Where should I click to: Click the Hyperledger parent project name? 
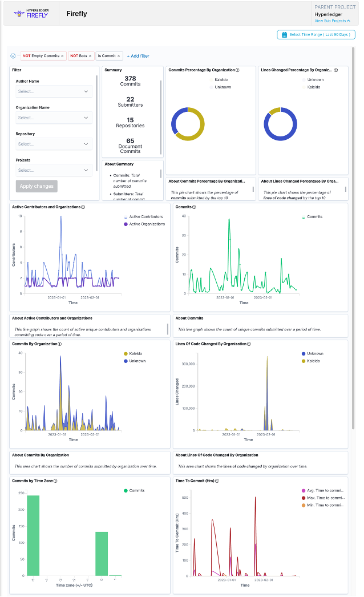[x=328, y=14]
